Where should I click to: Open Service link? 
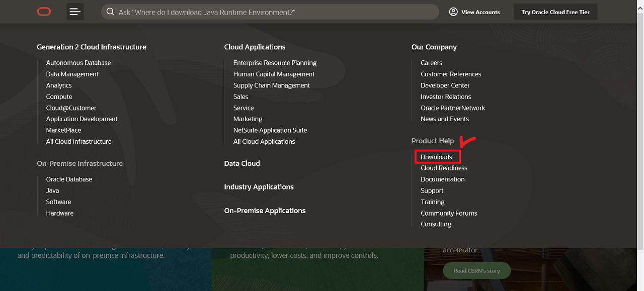point(244,108)
